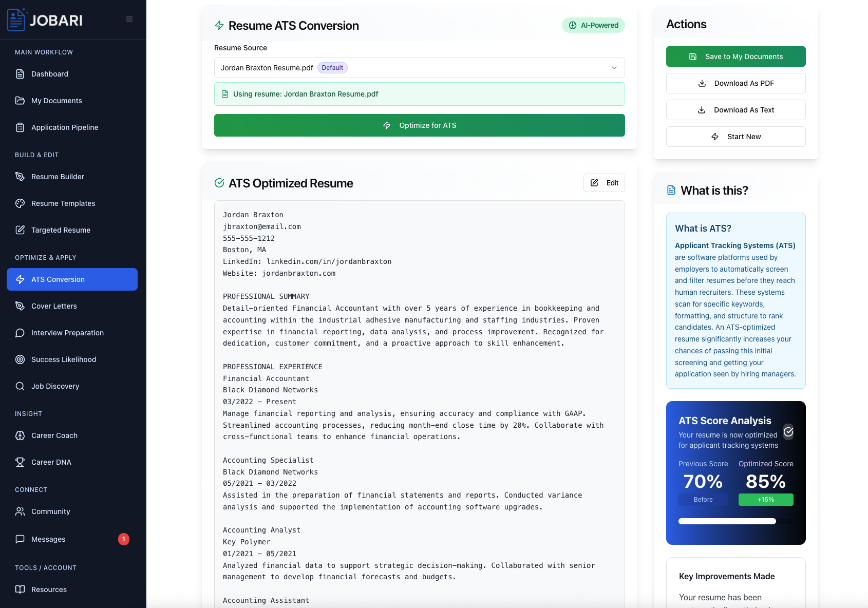
Task: Save resume to My Documents
Action: (735, 56)
